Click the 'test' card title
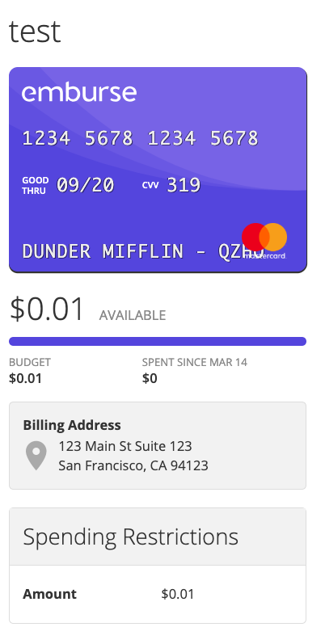This screenshot has height=644, width=325. (x=35, y=32)
